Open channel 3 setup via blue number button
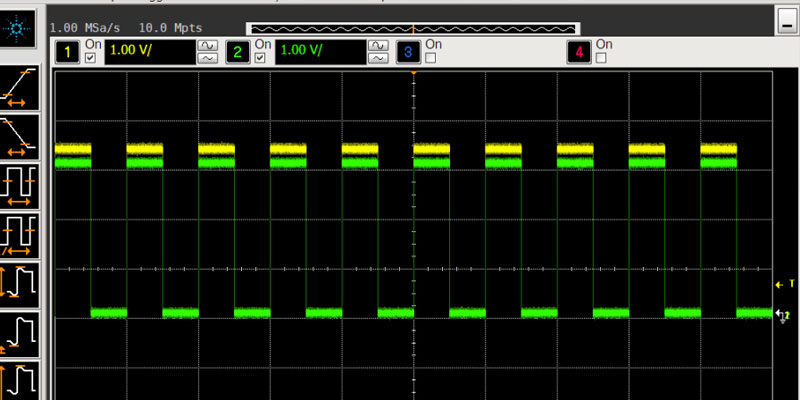800x400 pixels. tap(408, 51)
